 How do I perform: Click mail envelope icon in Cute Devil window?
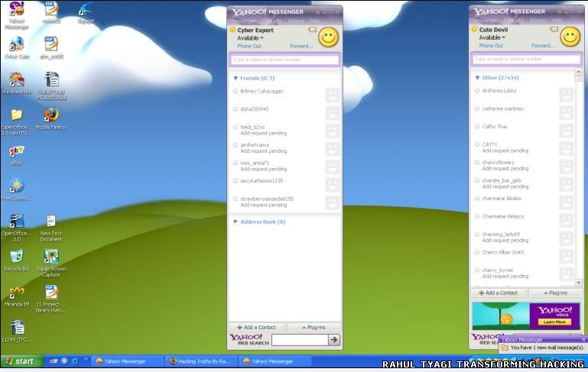pyautogui.click(x=554, y=29)
